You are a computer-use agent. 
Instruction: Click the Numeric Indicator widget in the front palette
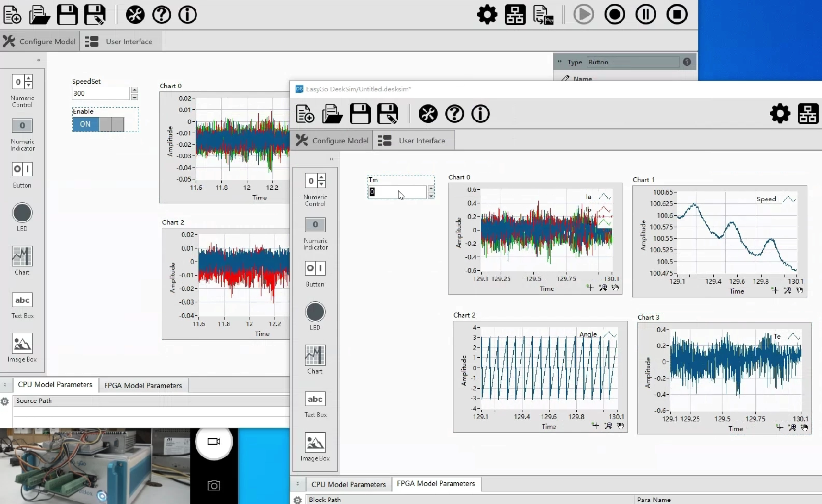click(315, 225)
